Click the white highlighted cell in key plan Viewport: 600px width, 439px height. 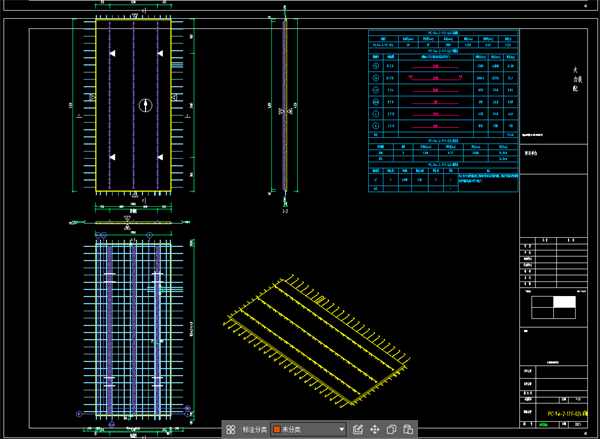[x=564, y=302]
